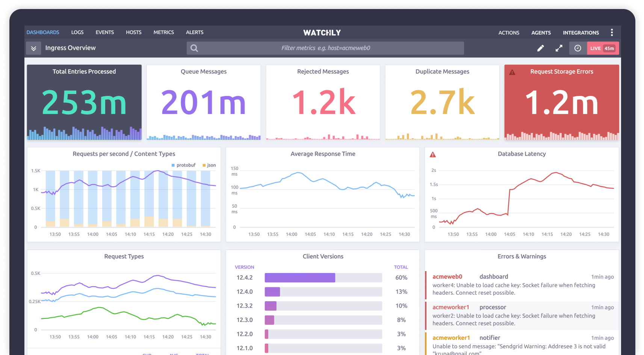Click the Errors & Warnings panel title
Image resolution: width=644 pixels, height=355 pixels.
click(522, 256)
